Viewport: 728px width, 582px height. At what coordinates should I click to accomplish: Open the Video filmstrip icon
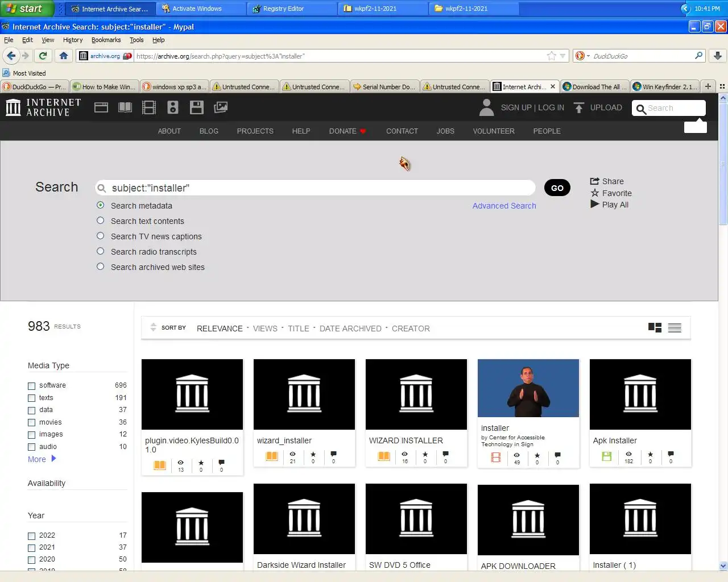[x=149, y=107]
